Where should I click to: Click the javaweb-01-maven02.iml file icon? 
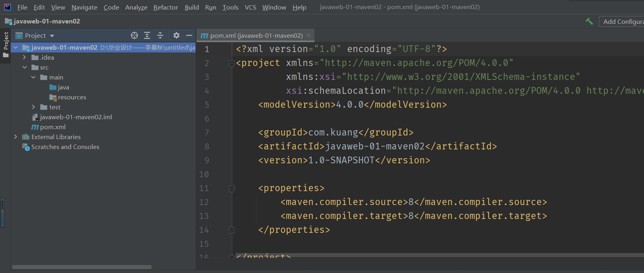pos(35,117)
